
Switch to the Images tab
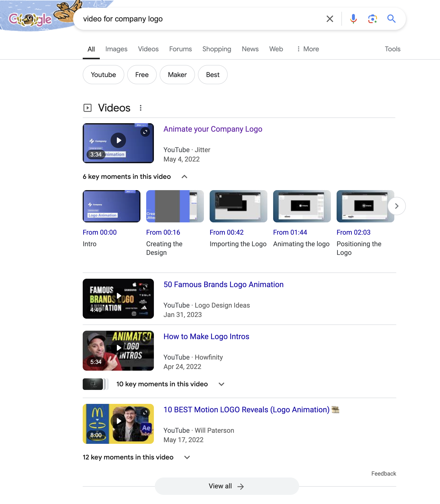point(116,49)
